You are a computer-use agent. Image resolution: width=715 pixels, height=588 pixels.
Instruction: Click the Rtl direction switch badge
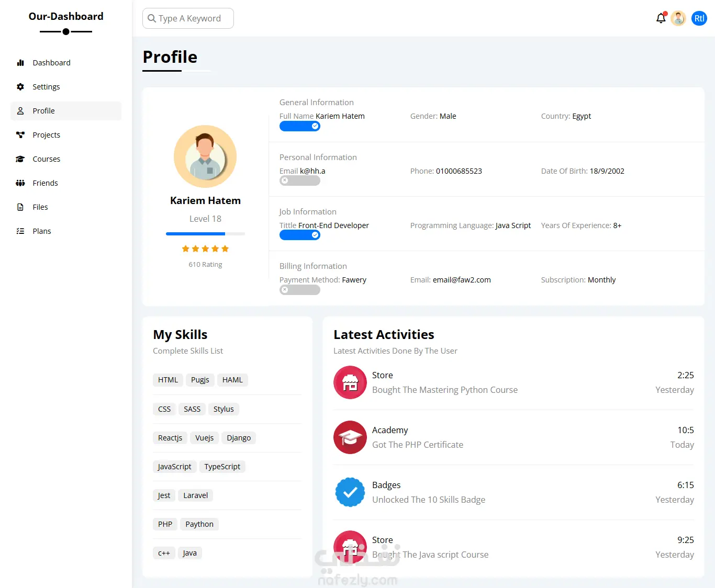[x=699, y=19]
